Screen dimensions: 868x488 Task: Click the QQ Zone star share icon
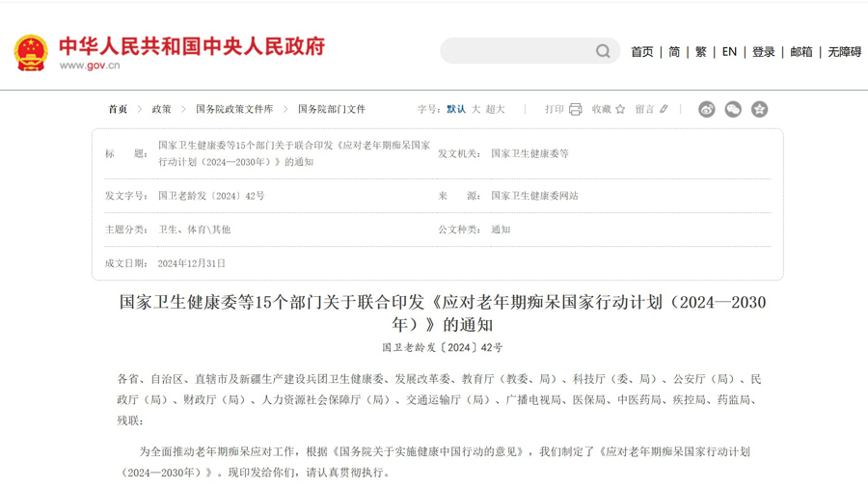760,109
